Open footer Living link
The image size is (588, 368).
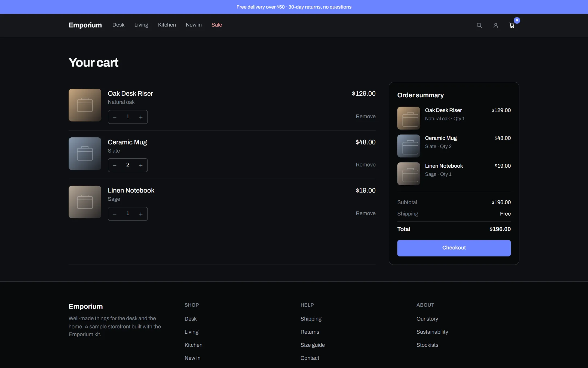coord(191,332)
